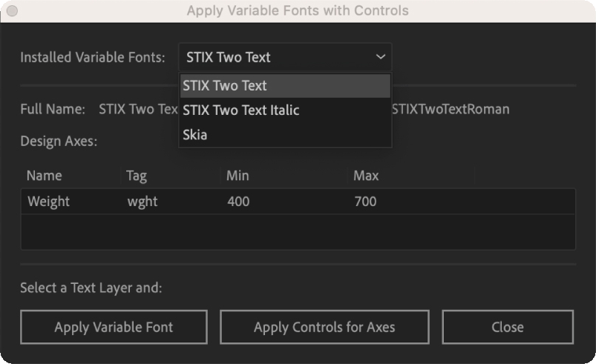This screenshot has height=364, width=596.
Task: Click the window close dot in title bar
Action: tap(12, 11)
